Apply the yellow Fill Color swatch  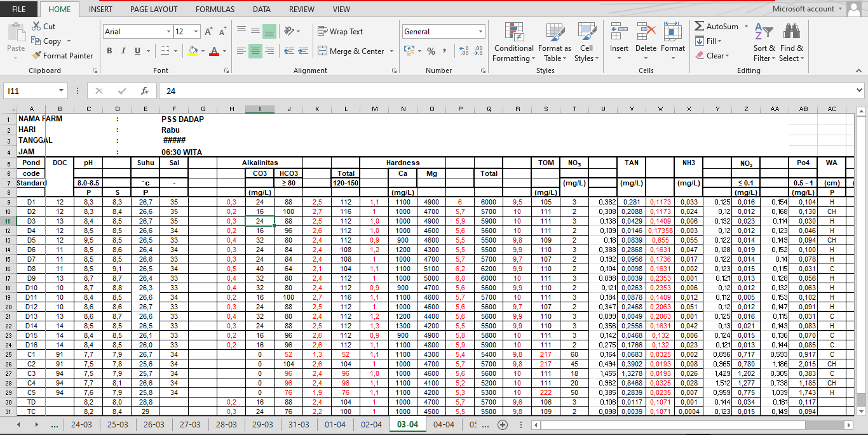[x=193, y=51]
